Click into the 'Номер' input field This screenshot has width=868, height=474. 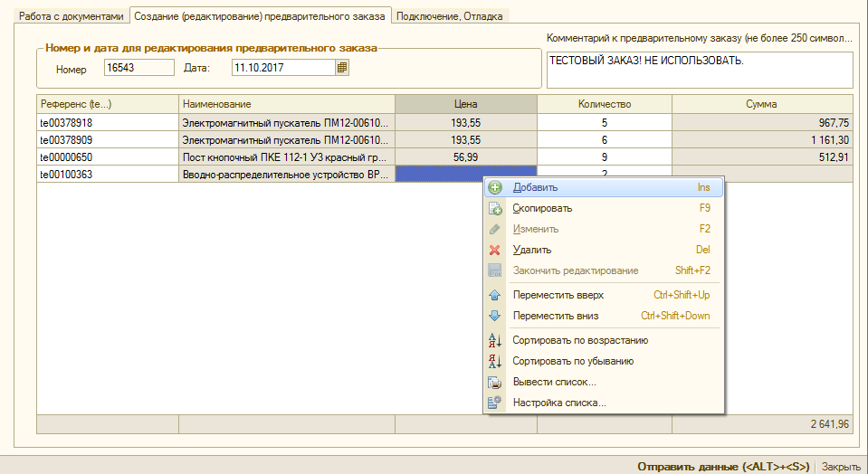click(139, 67)
